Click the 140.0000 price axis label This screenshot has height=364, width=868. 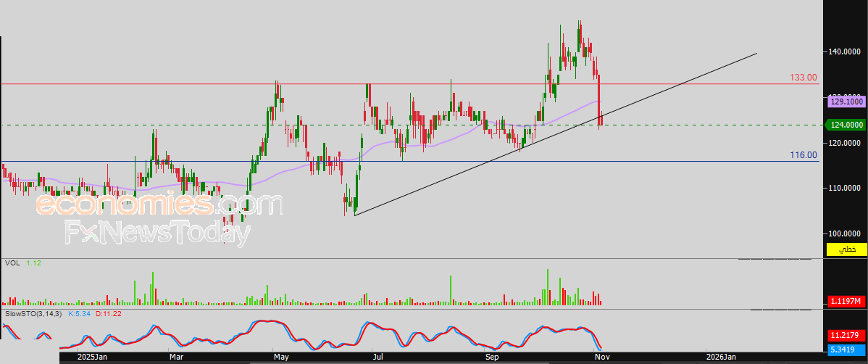[845, 51]
